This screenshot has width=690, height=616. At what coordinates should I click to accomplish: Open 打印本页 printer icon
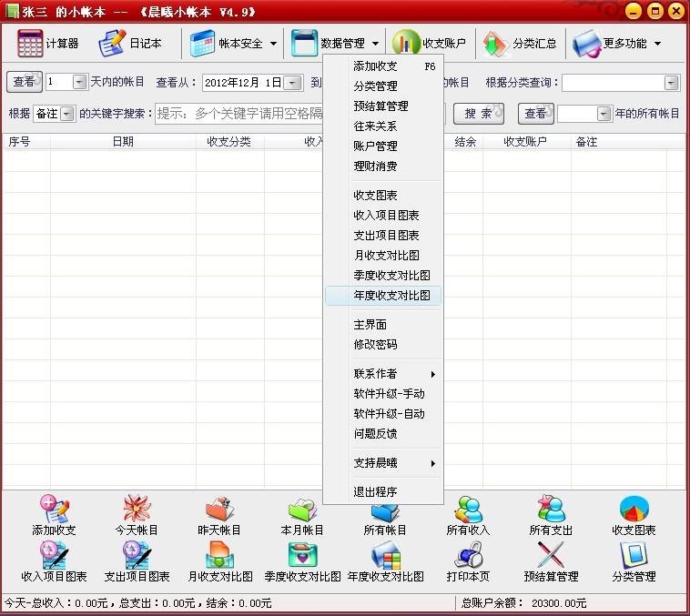tap(468, 561)
